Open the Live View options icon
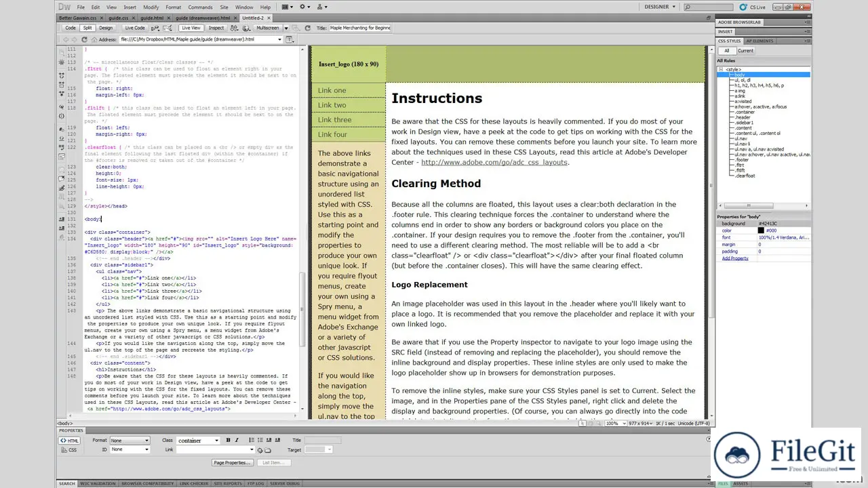The width and height of the screenshot is (868, 488). pyautogui.click(x=290, y=39)
